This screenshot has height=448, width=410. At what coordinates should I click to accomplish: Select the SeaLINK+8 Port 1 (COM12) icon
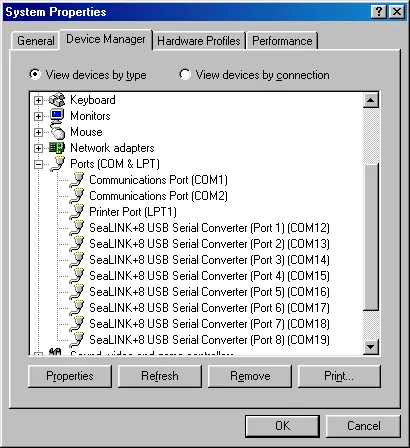[77, 228]
